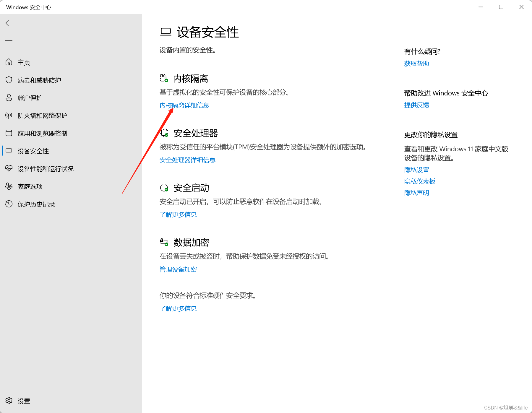
Task: Click the 数据加密 lock icon
Action: 164,242
